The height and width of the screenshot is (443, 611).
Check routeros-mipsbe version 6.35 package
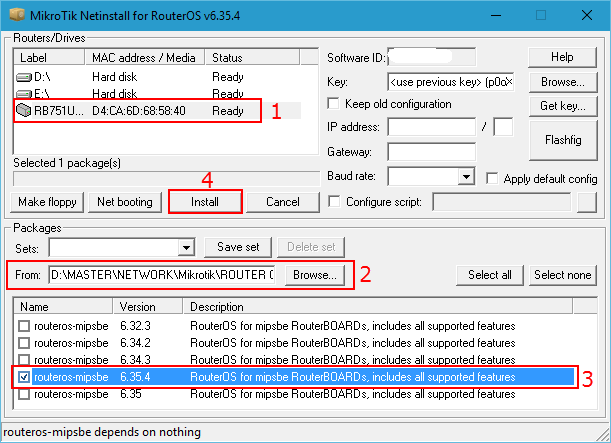point(24,394)
